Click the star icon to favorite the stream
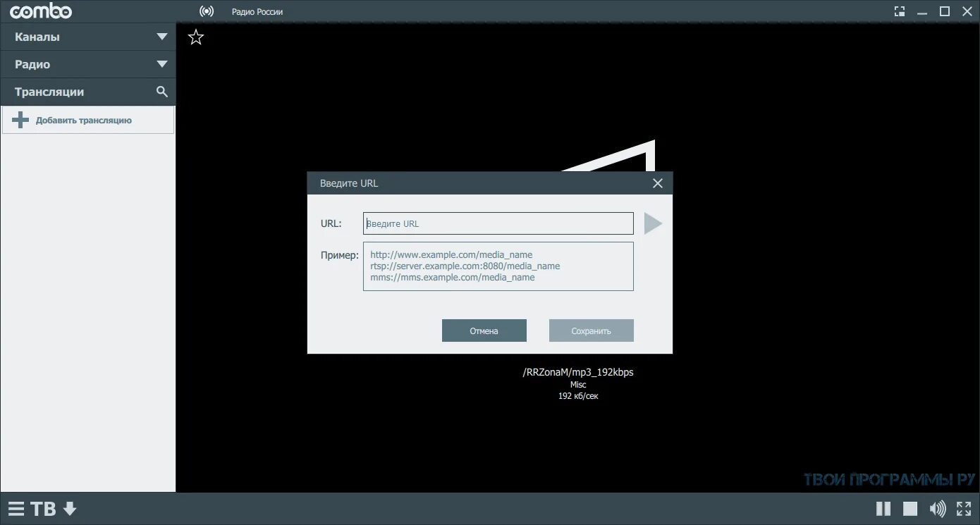Viewport: 980px width, 525px height. pyautogui.click(x=195, y=37)
